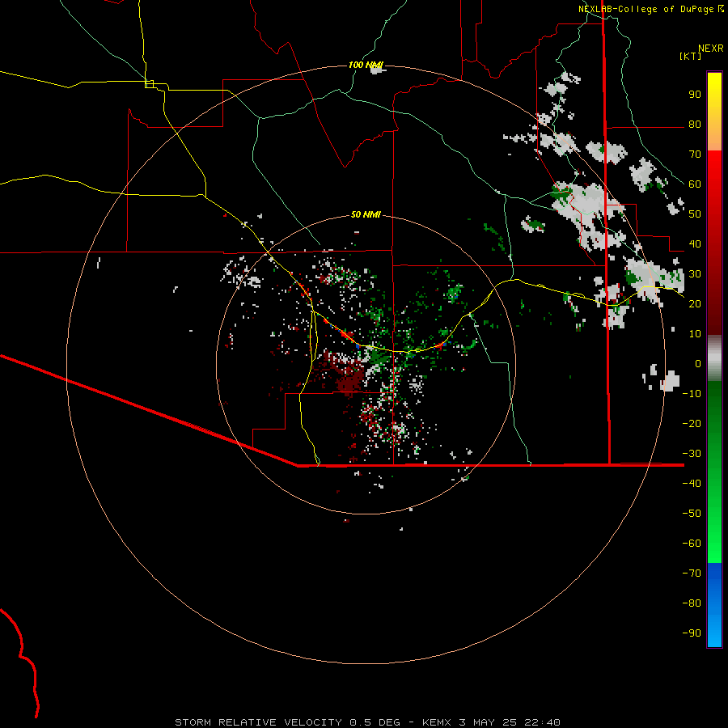The height and width of the screenshot is (728, 728).
Task: Click the 40 value on the velocity scale
Action: click(x=695, y=243)
